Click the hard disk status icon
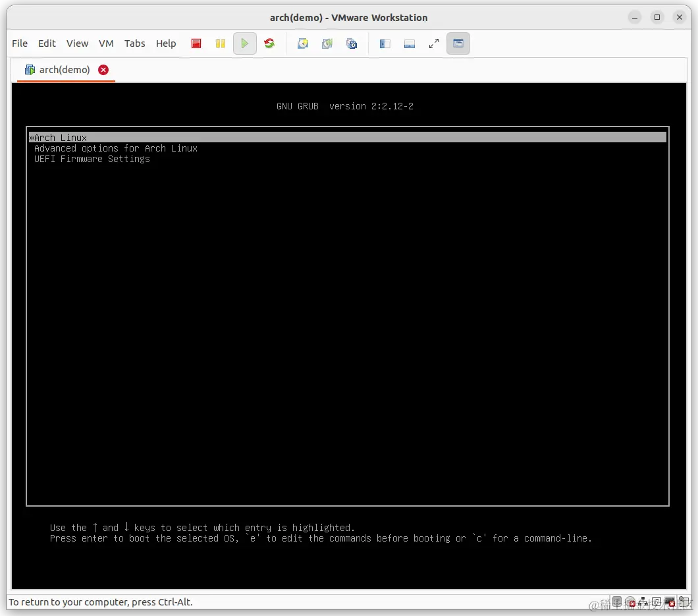 (x=617, y=602)
